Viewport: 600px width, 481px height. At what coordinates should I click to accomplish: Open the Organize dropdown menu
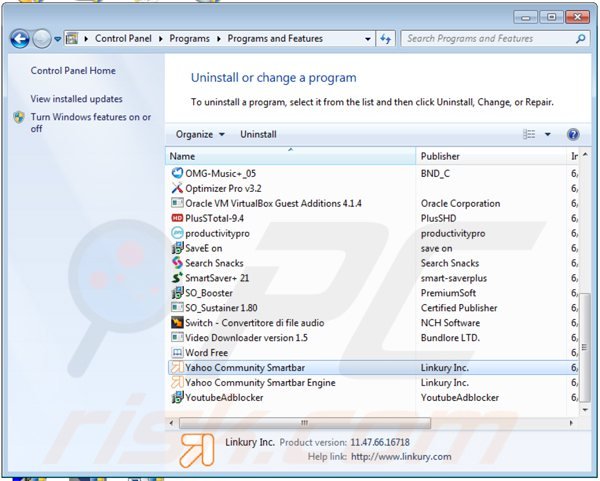[x=200, y=134]
